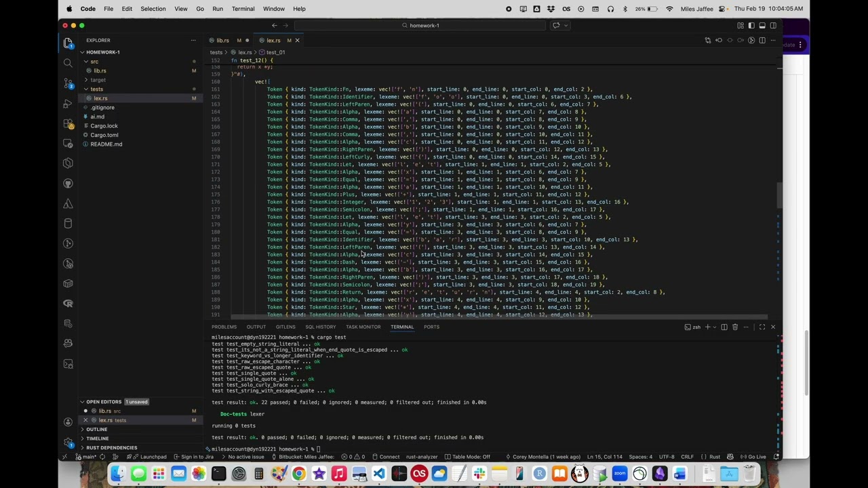Customize layout icon in title bar

741,25
